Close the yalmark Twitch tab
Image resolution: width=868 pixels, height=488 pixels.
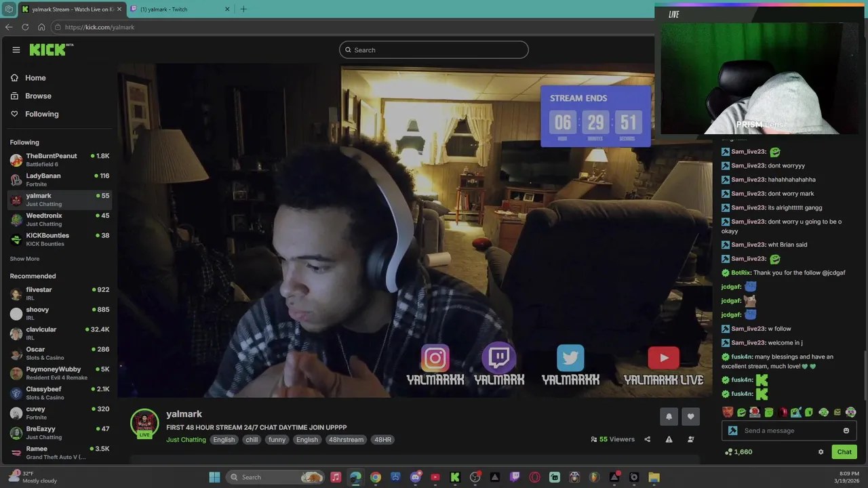click(227, 9)
